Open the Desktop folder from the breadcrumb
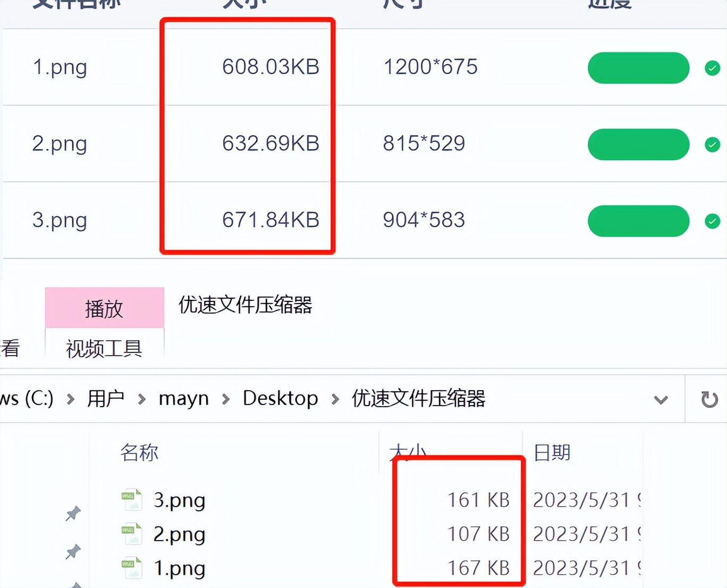727x588 pixels. click(280, 398)
